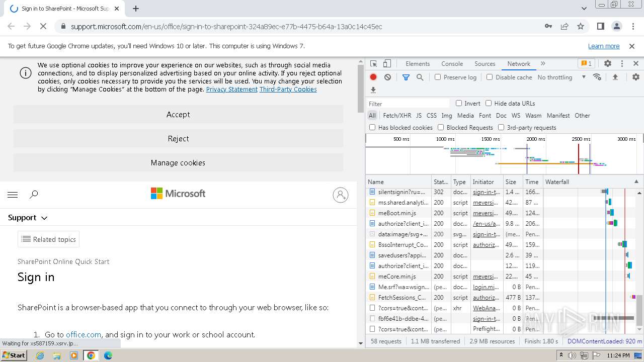The width and height of the screenshot is (644, 362).
Task: Click the network filter text field
Action: 408,104
